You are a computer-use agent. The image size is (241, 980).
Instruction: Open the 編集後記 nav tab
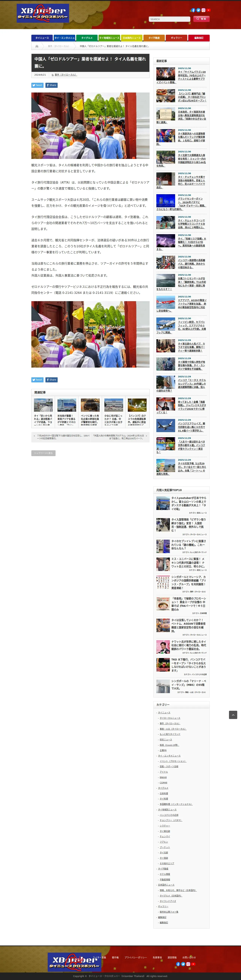point(199,38)
